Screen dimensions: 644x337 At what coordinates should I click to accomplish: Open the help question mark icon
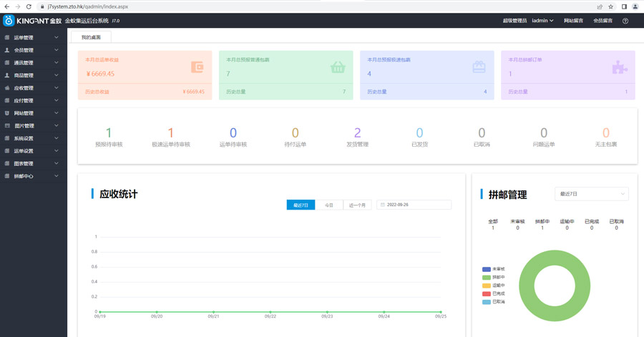(625, 21)
